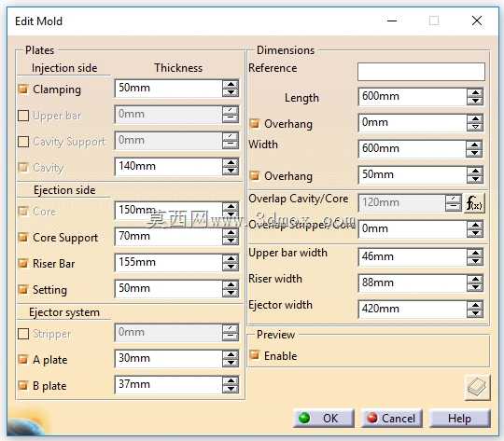Viewport: 504px width, 441px height.
Task: Click the Width 600mm field
Action: coord(413,149)
